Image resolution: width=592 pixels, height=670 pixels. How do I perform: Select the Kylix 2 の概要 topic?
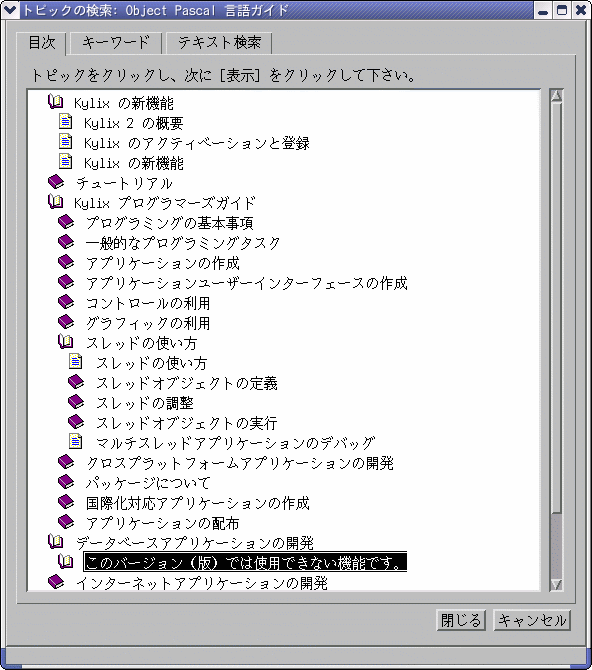133,123
